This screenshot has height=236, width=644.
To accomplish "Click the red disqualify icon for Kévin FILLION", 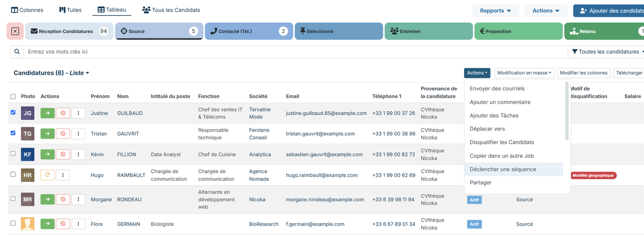I will coord(63,154).
